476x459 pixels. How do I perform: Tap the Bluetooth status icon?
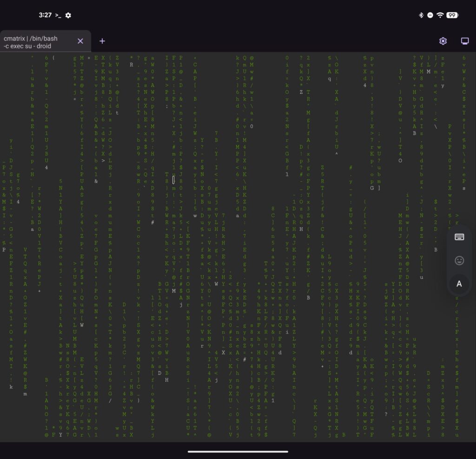pos(421,15)
